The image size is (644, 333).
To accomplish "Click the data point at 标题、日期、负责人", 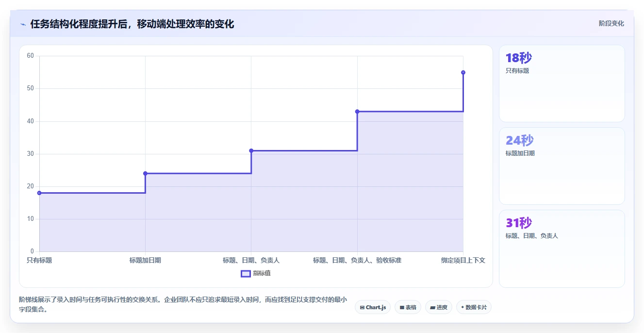I will click(251, 150).
